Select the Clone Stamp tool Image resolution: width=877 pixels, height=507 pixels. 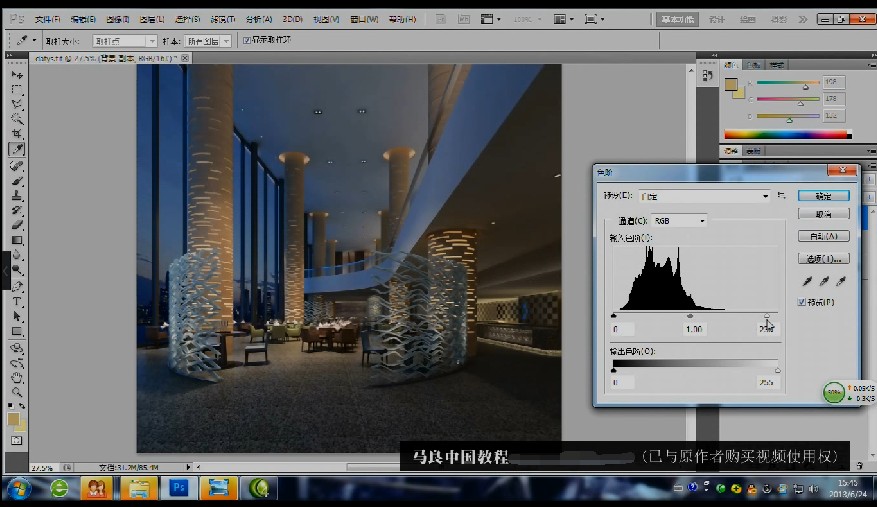click(x=17, y=195)
